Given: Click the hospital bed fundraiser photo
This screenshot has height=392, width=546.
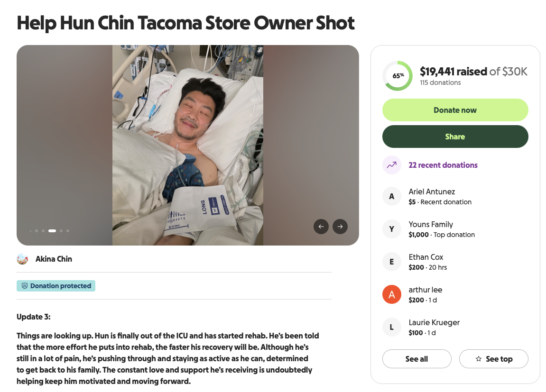Looking at the screenshot, I should point(188,145).
